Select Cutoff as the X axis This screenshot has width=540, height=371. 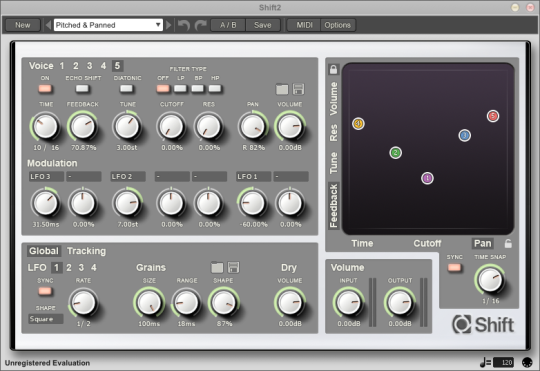click(427, 244)
